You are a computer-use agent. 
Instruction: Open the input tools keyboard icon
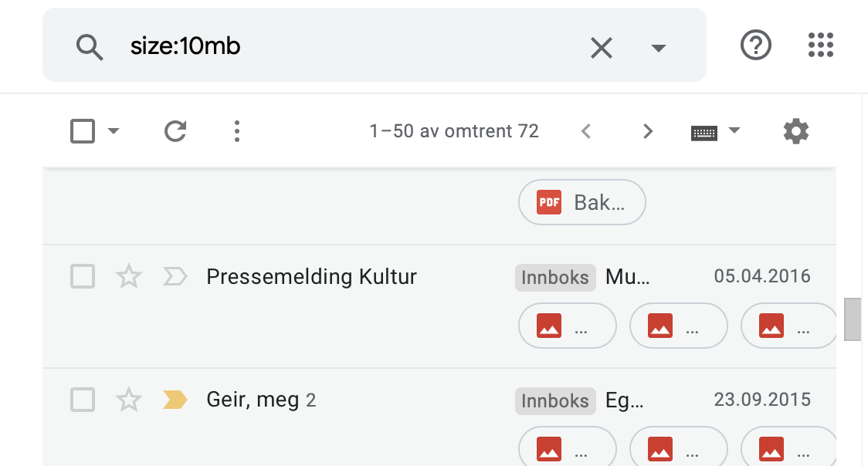[705, 130]
